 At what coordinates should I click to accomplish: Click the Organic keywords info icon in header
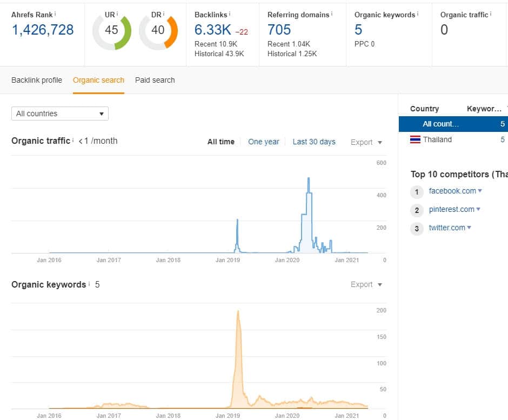click(x=418, y=14)
